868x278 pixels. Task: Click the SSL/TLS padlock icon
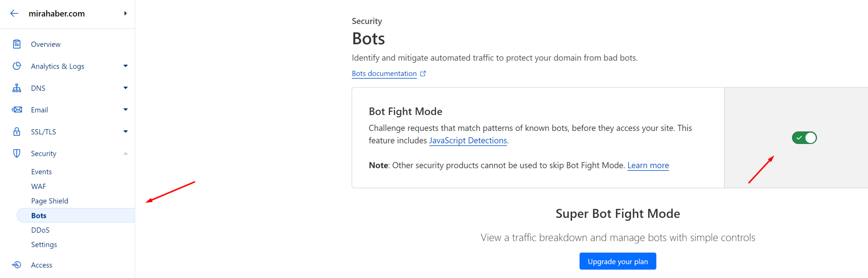point(17,132)
